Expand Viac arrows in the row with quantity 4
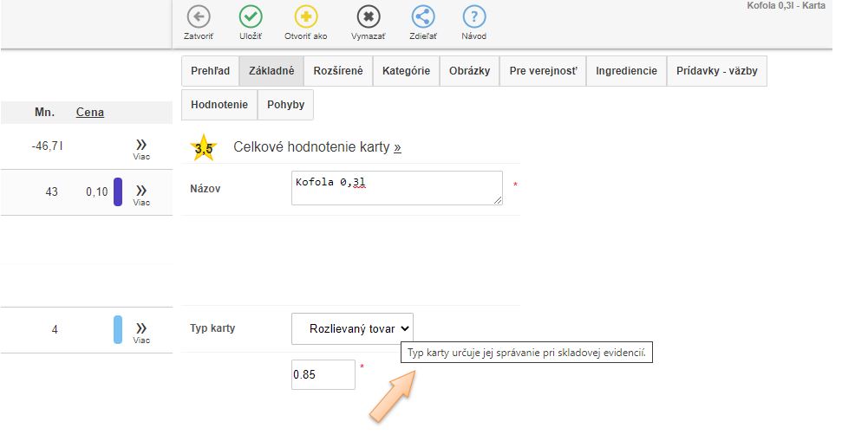This screenshot has width=868, height=441. 141,329
